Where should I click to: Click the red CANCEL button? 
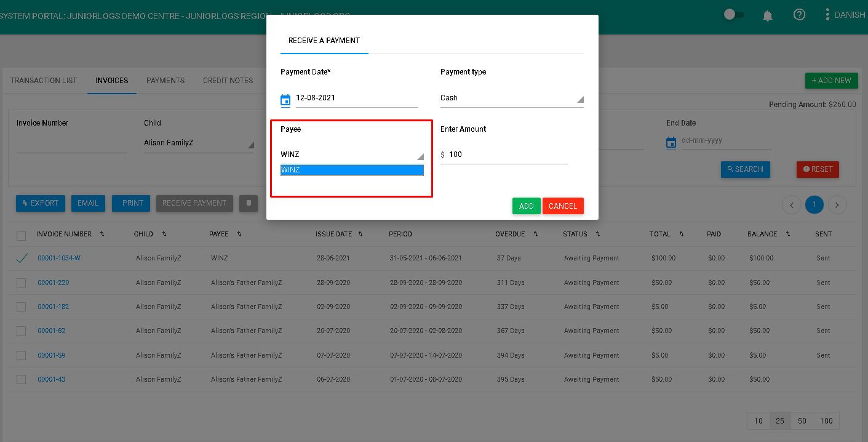tap(563, 206)
